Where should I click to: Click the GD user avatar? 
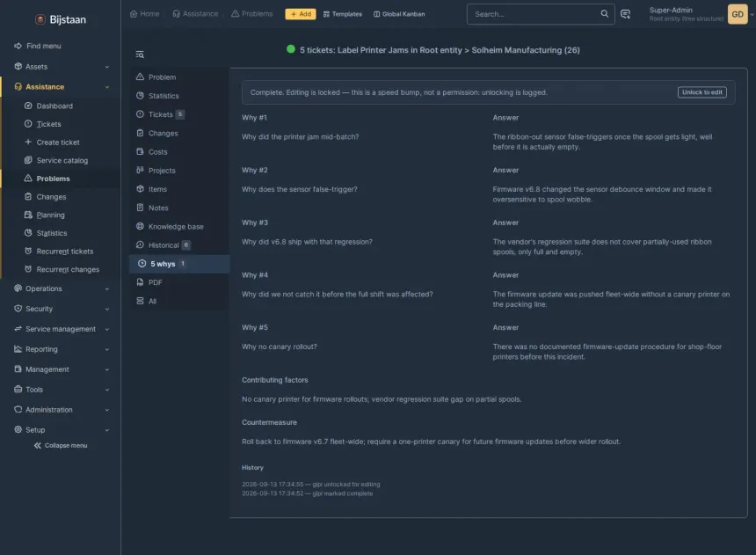pos(738,14)
